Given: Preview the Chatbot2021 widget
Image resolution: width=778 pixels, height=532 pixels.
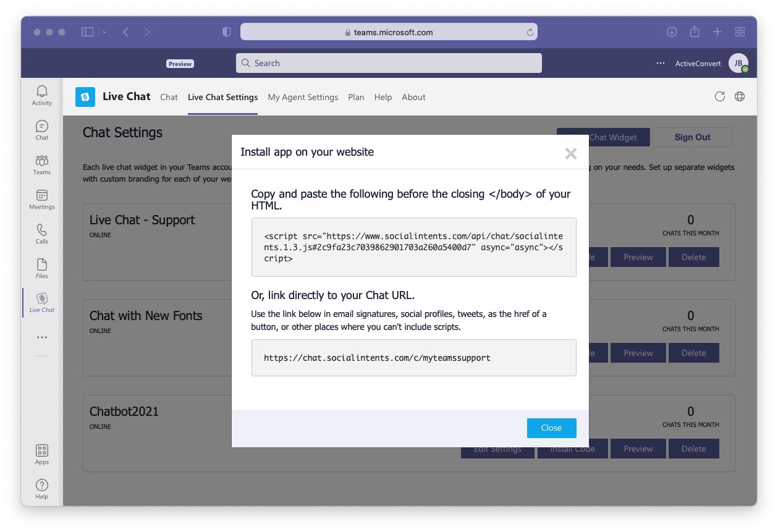Looking at the screenshot, I should click(638, 449).
